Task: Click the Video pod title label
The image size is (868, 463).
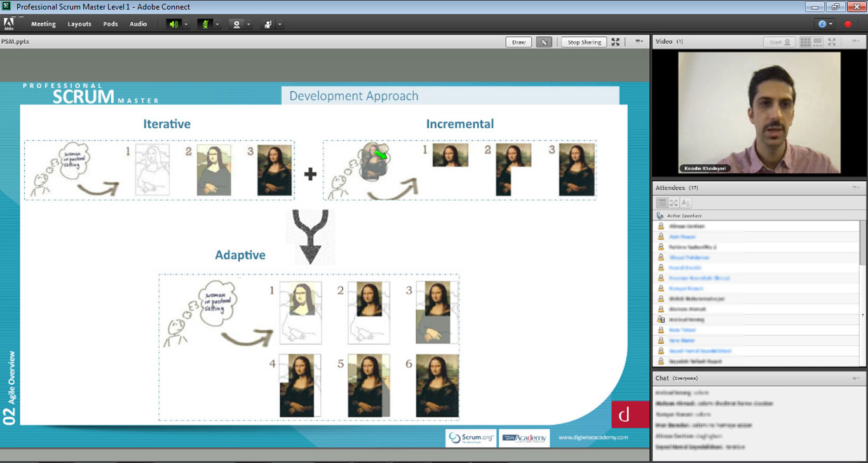Action: pyautogui.click(x=664, y=42)
